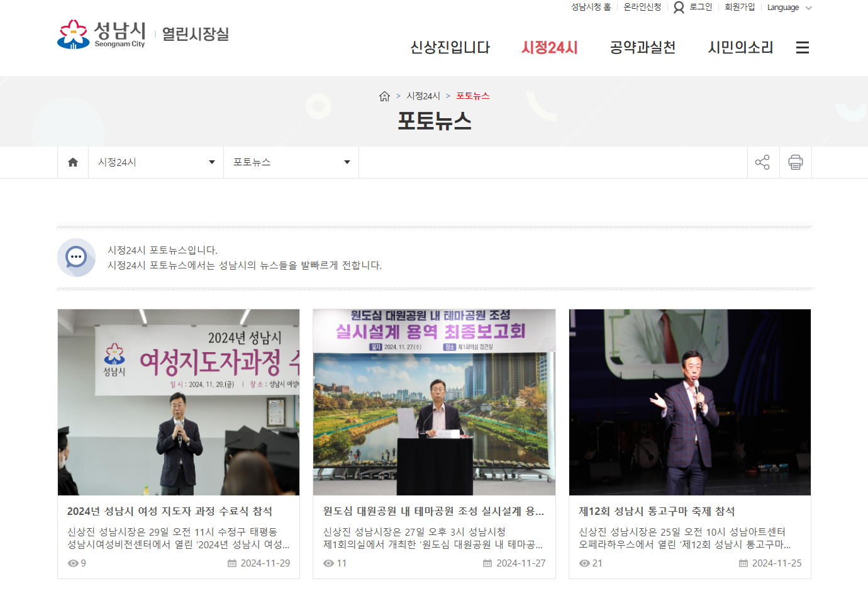Click the view count eye icon showing 21

(x=584, y=563)
